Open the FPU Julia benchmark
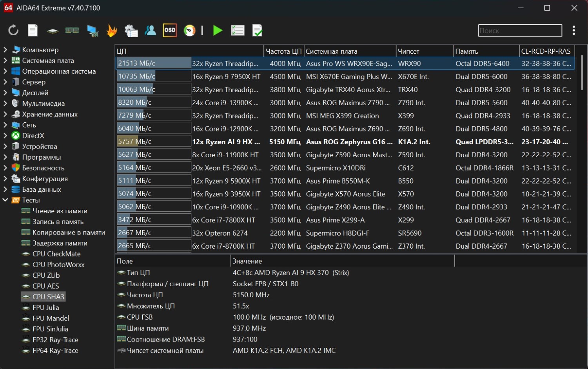 pyautogui.click(x=45, y=307)
